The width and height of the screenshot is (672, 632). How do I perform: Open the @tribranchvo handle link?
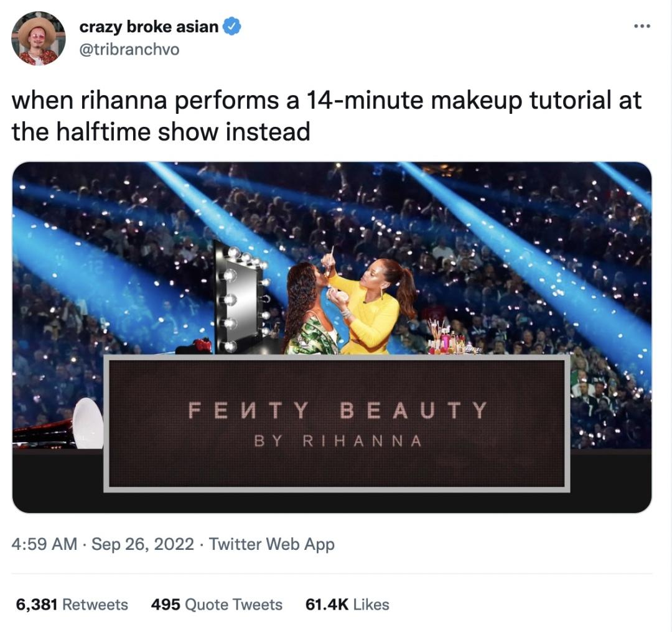[x=129, y=49]
